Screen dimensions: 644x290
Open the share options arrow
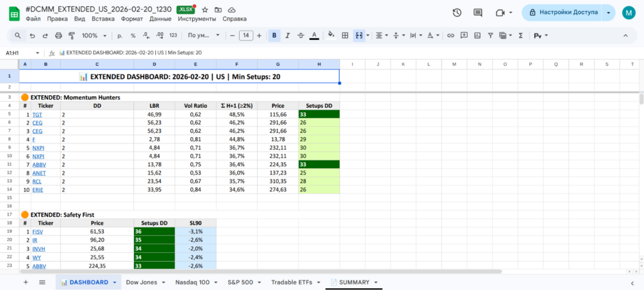(608, 13)
